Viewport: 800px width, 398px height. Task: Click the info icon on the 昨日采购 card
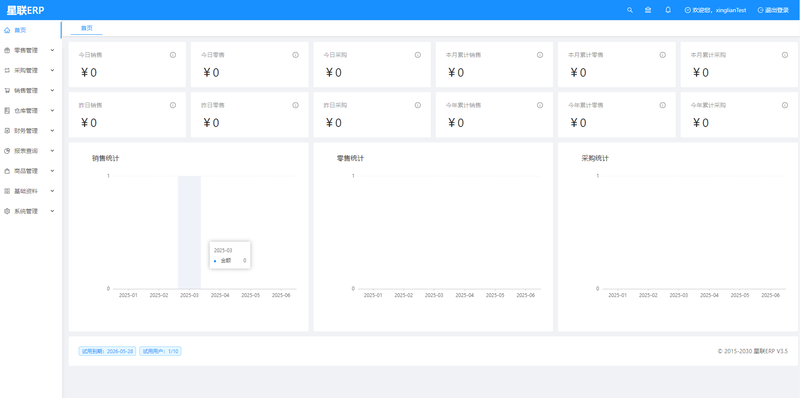[418, 105]
